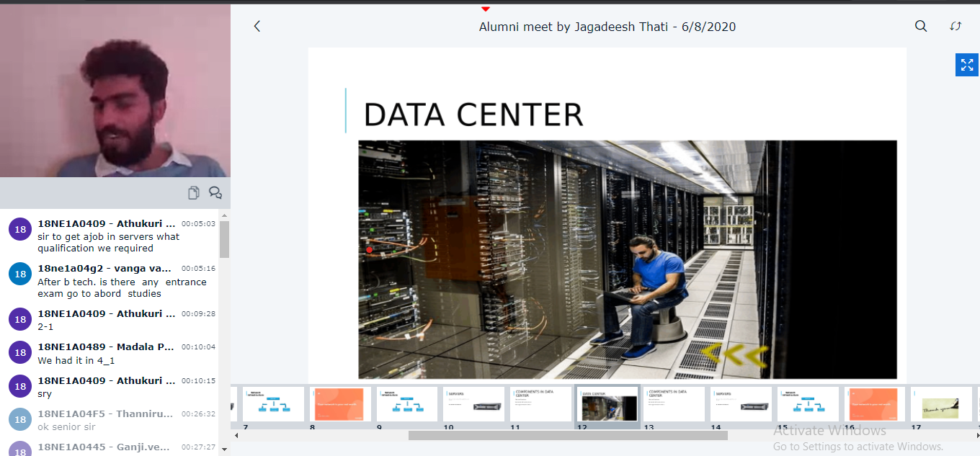Image resolution: width=980 pixels, height=456 pixels.
Task: Click the chat message 'sry'
Action: point(45,394)
